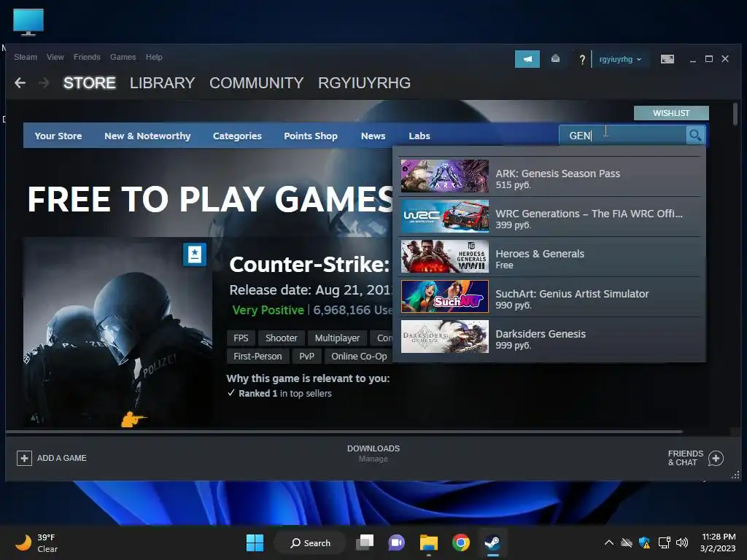Click the horizontal scrollbar under the store page

pos(344,432)
